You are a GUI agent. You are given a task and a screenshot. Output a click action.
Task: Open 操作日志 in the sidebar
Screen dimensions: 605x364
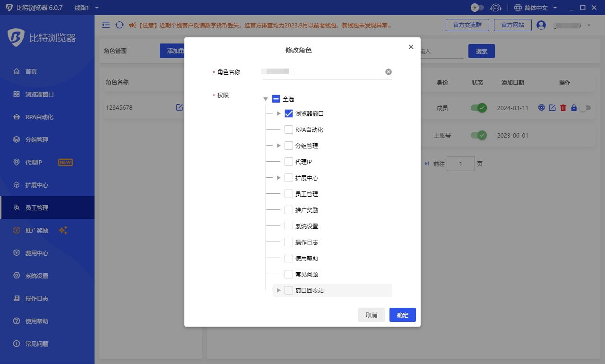[47, 298]
